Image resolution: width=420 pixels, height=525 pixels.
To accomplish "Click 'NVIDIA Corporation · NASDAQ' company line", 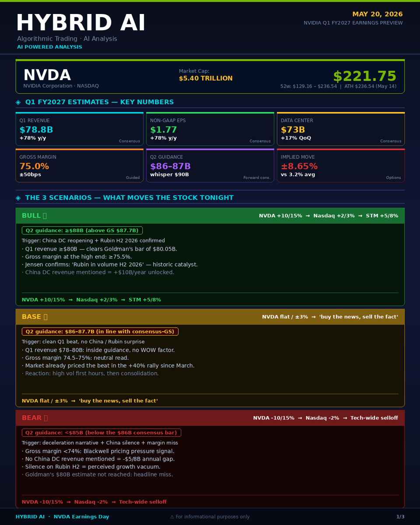I will [61, 86].
